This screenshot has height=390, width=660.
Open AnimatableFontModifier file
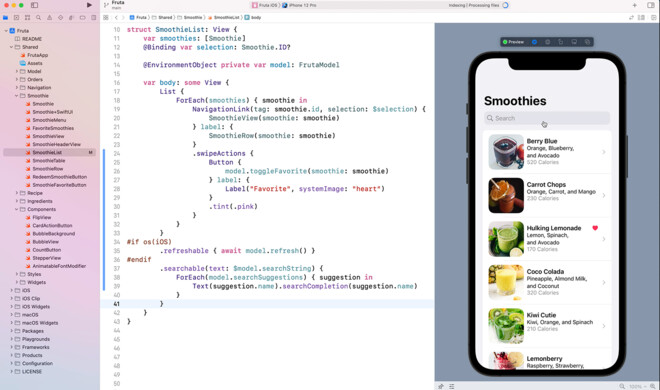[x=56, y=266]
